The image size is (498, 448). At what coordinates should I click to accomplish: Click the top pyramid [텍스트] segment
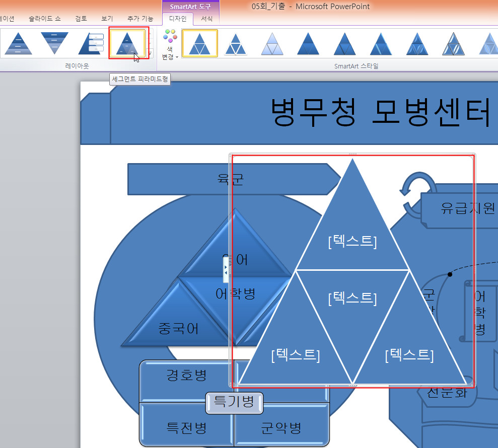[x=352, y=242]
